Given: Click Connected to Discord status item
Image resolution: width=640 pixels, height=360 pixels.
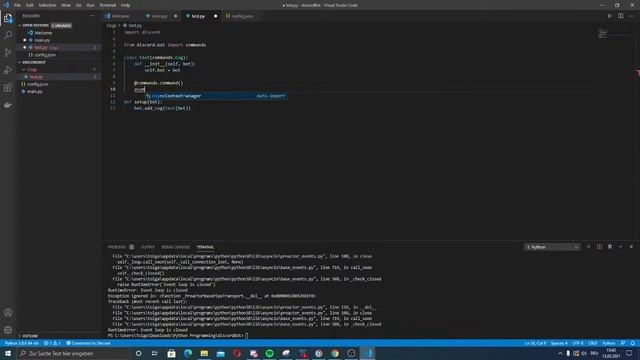Looking at the screenshot, I should [x=89, y=343].
